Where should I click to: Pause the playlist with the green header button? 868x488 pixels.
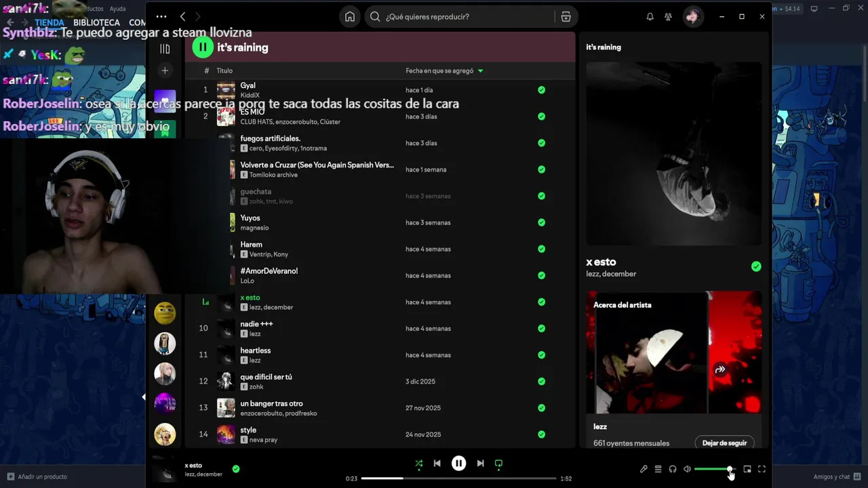(203, 47)
